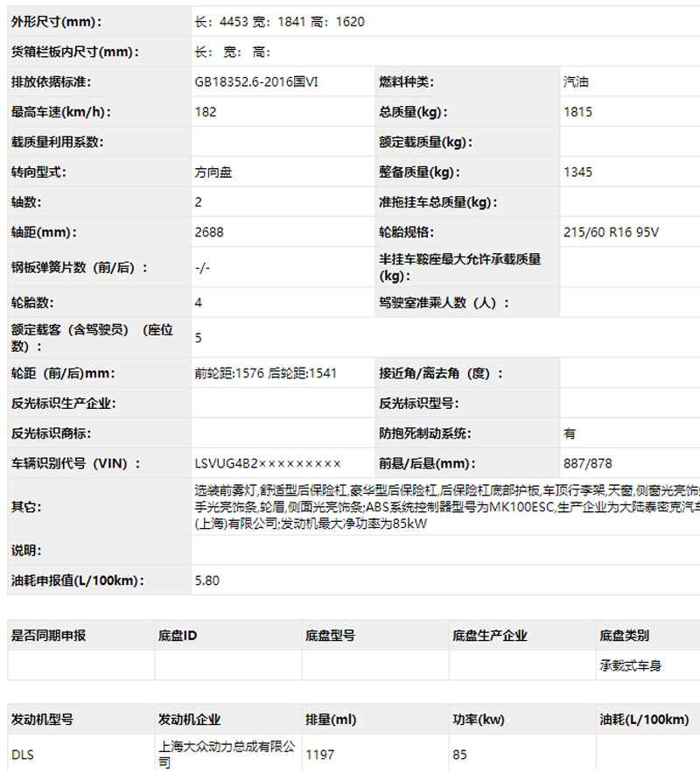This screenshot has width=700, height=774.
Task: Select the 排量(ml) column header
Action: (331, 720)
